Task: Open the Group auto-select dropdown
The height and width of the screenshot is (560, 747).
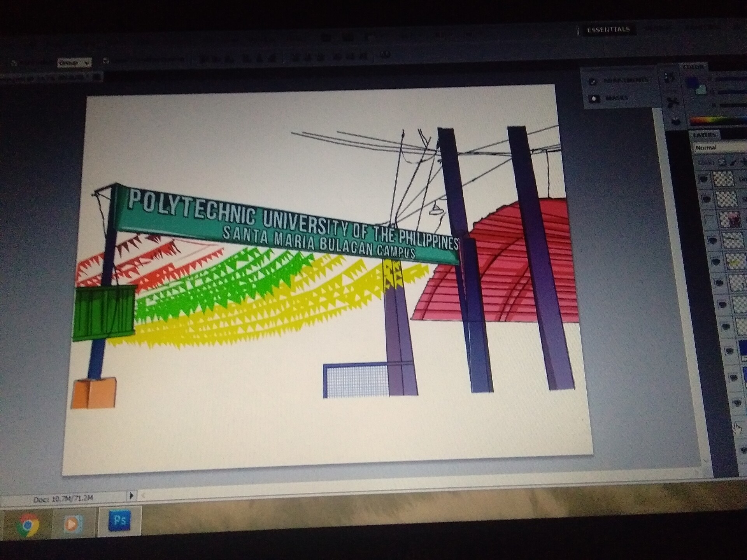Action: 74,63
